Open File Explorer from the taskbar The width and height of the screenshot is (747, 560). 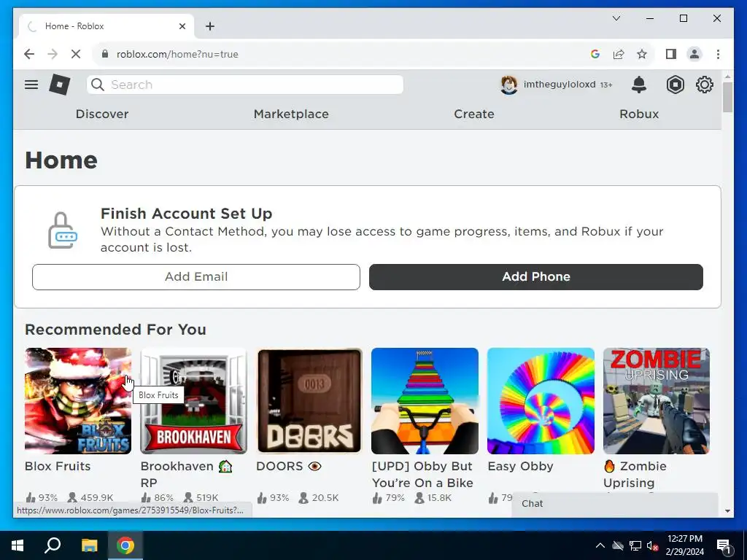point(89,545)
